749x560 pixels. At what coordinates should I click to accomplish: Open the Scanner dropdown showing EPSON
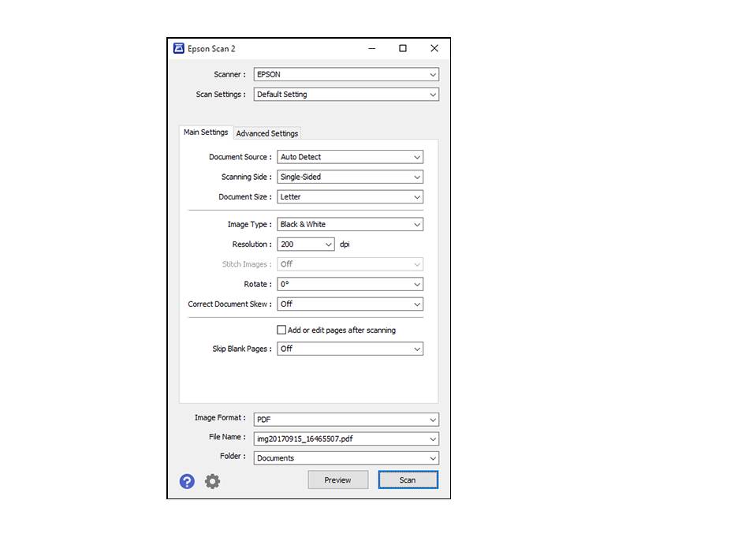click(346, 75)
